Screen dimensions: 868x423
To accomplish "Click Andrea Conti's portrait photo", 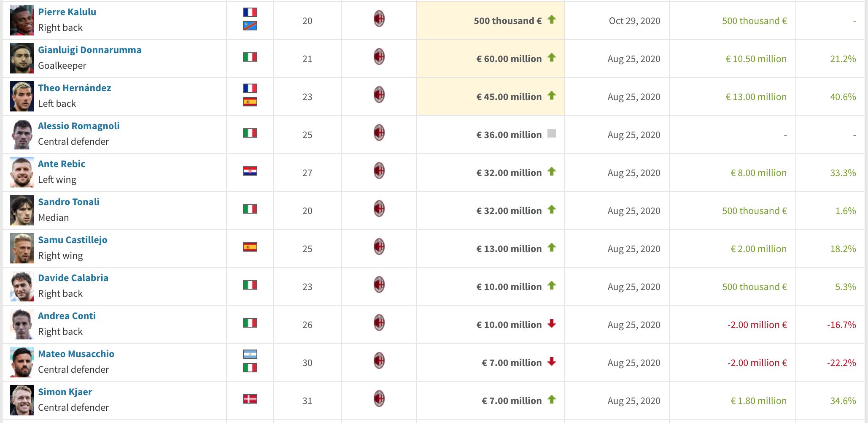I will 22,324.
